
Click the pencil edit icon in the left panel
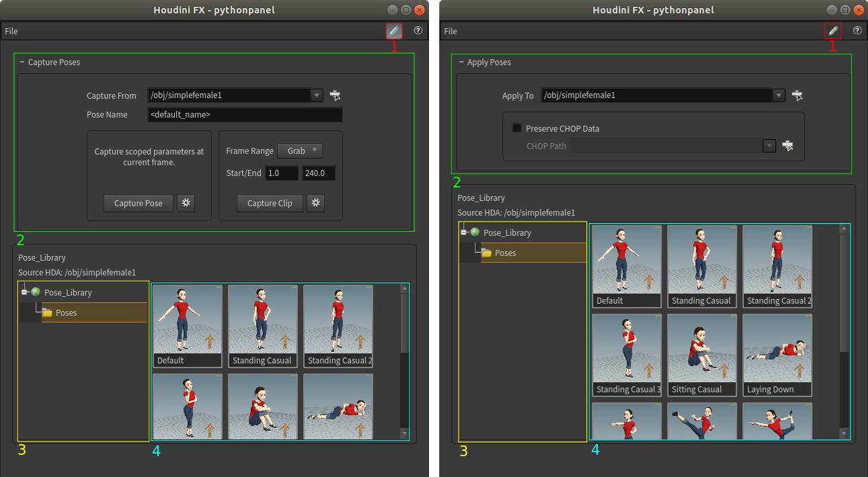click(x=393, y=30)
